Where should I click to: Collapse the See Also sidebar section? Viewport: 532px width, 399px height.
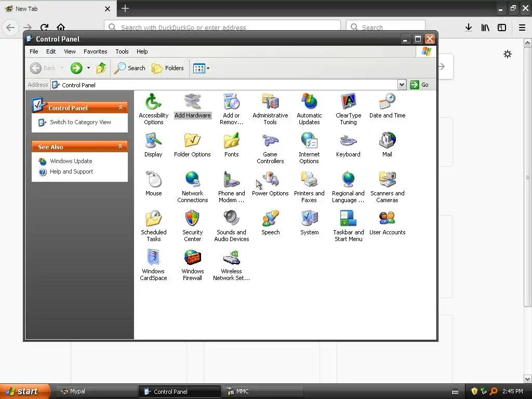point(120,146)
